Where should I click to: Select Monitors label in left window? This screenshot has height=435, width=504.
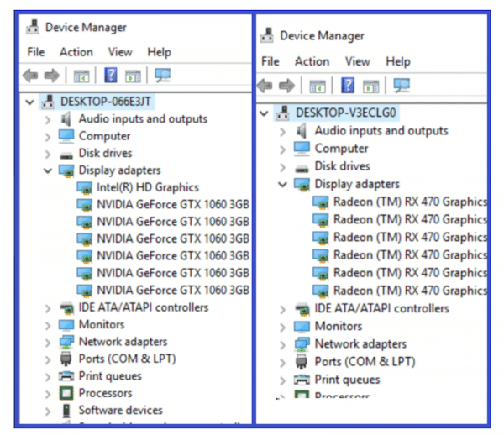(102, 324)
